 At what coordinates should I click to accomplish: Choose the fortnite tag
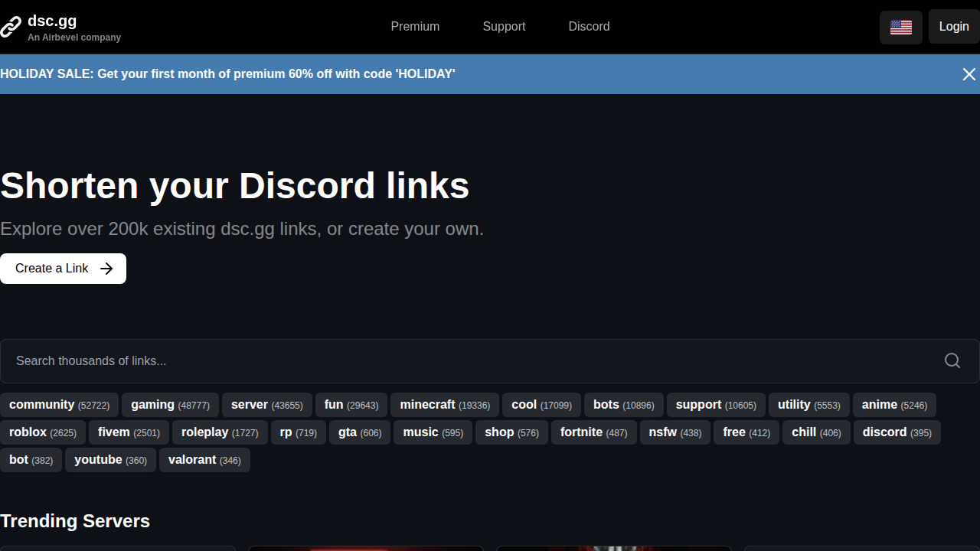(x=593, y=432)
